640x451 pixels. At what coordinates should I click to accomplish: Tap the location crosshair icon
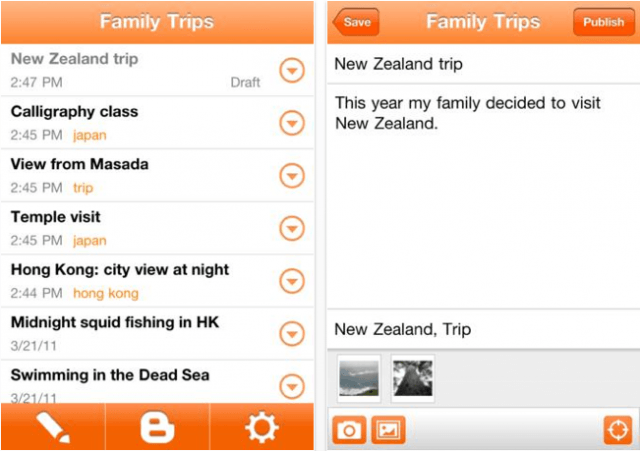[618, 430]
